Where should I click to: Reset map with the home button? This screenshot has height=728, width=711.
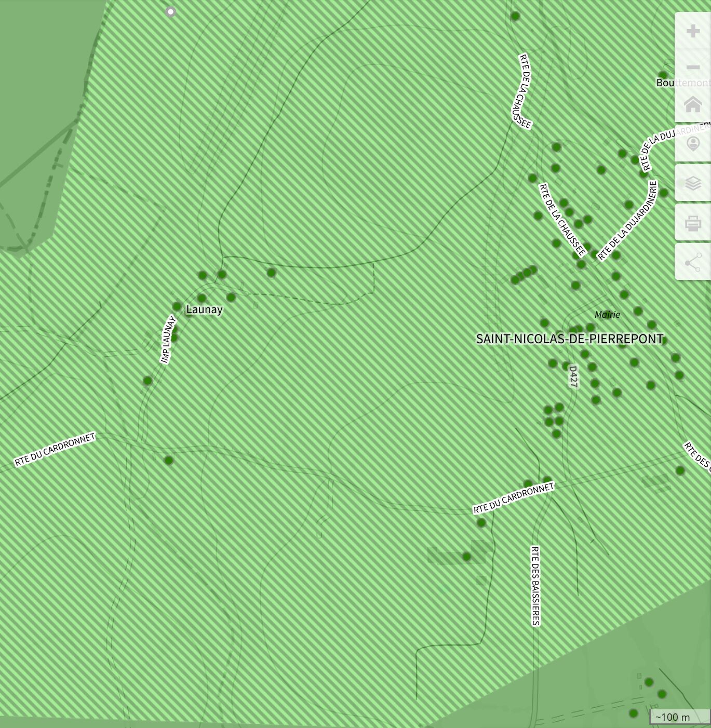(x=693, y=105)
